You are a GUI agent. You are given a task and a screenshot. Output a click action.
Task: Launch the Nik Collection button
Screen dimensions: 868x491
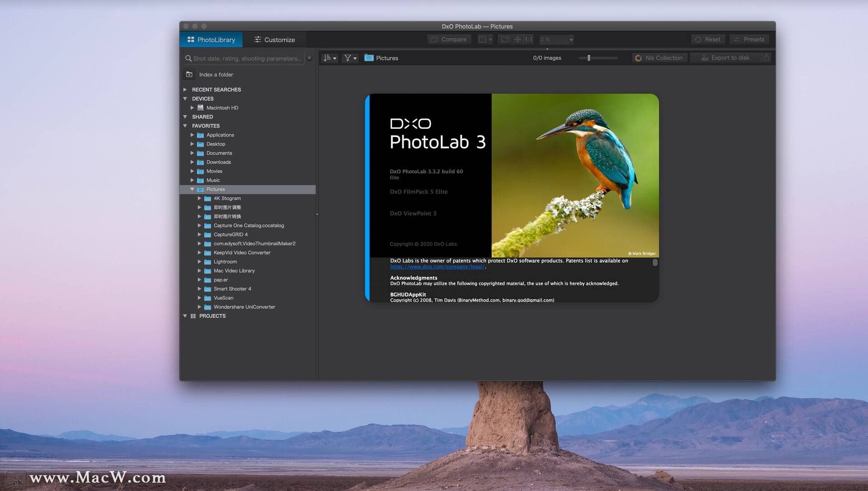pyautogui.click(x=659, y=58)
